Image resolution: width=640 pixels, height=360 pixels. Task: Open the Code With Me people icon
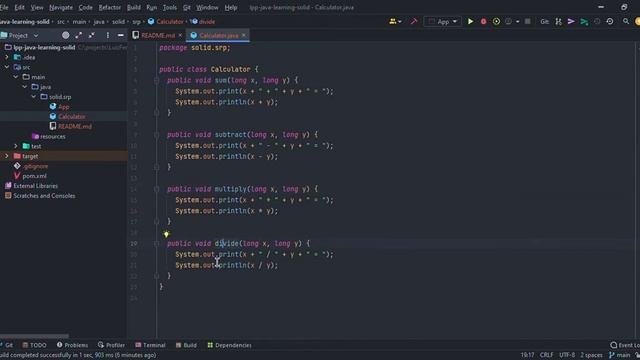[393, 22]
